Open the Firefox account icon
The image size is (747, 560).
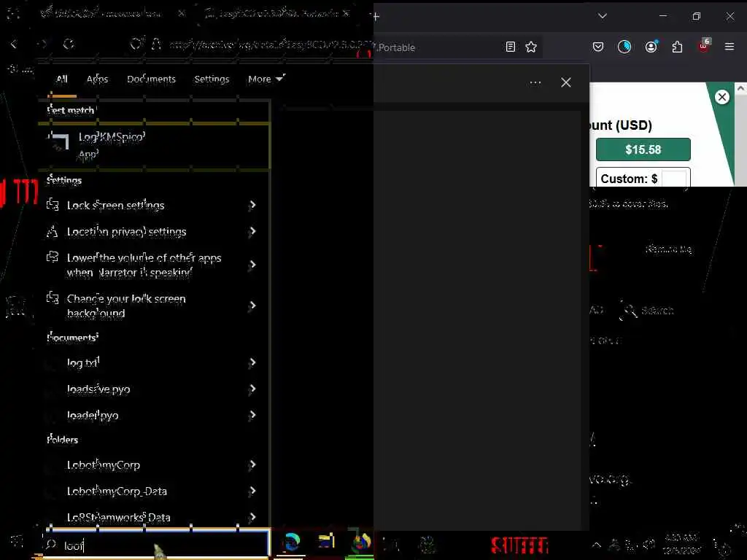pyautogui.click(x=651, y=47)
